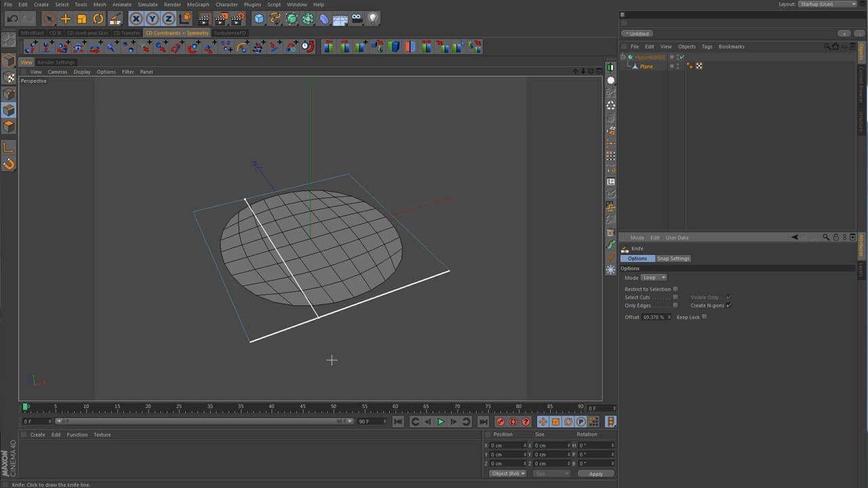Add a Cube primitive object
The width and height of the screenshot is (868, 488).
point(259,19)
